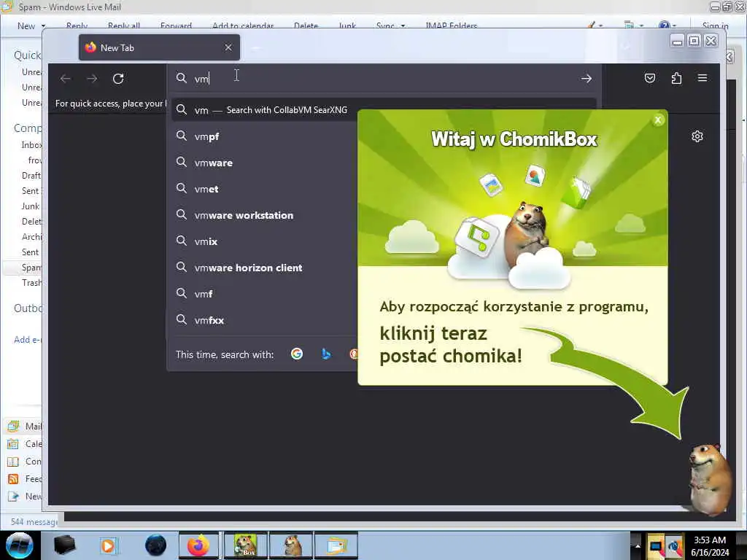Screen dimensions: 747x560
Task: Open the new tab settings gear
Action: pos(697,136)
